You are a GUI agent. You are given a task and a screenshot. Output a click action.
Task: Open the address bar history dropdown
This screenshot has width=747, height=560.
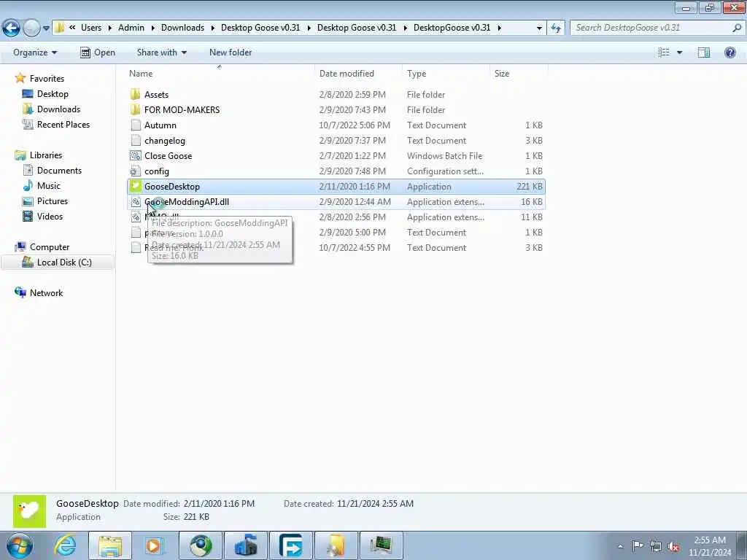point(539,28)
